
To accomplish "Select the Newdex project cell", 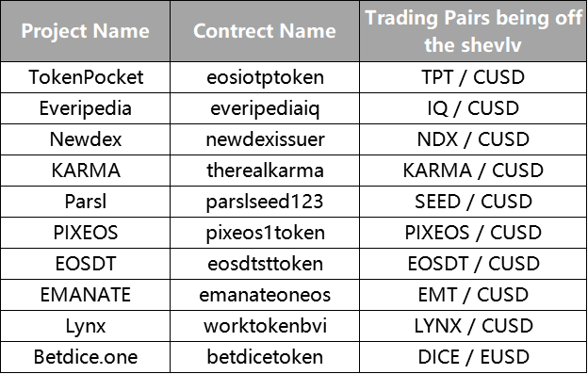I will pos(86,139).
